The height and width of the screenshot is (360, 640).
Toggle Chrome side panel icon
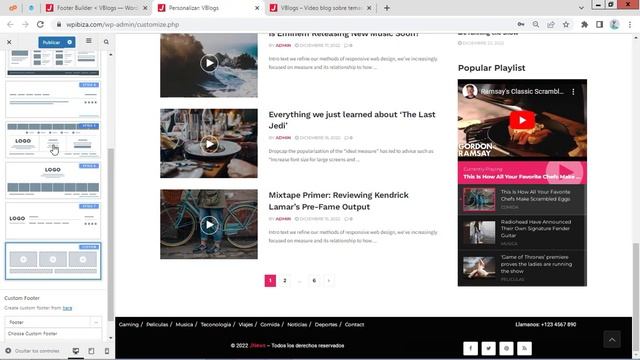(x=599, y=24)
